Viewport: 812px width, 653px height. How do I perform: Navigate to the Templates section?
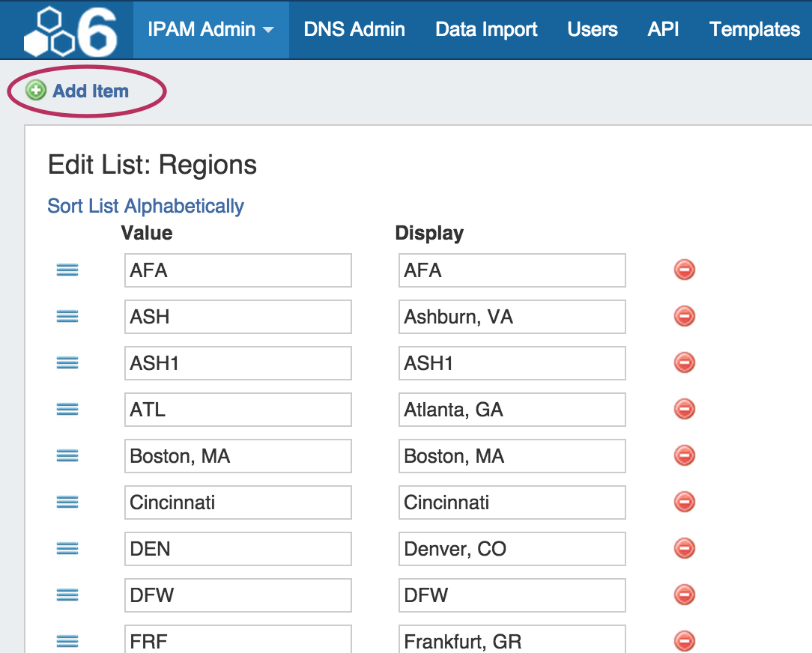tap(754, 30)
